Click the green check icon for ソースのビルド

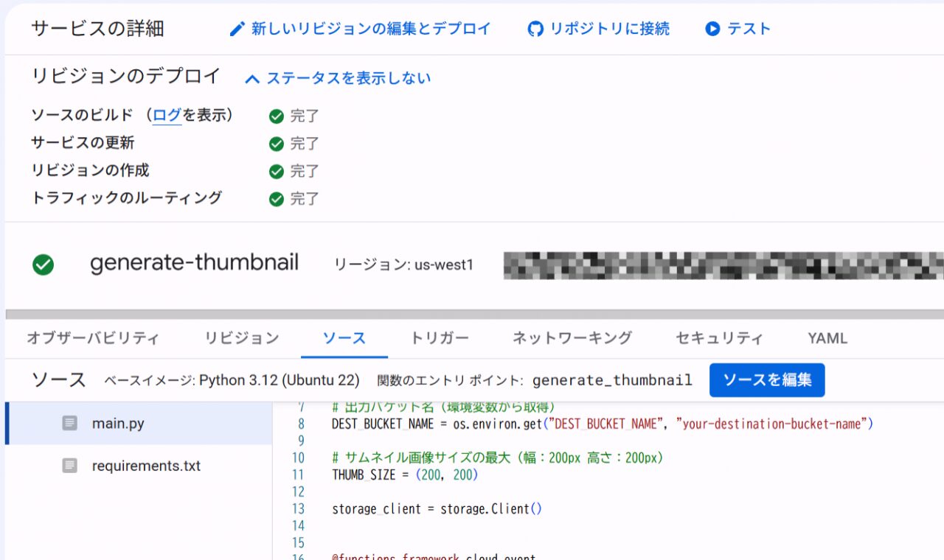pyautogui.click(x=277, y=116)
